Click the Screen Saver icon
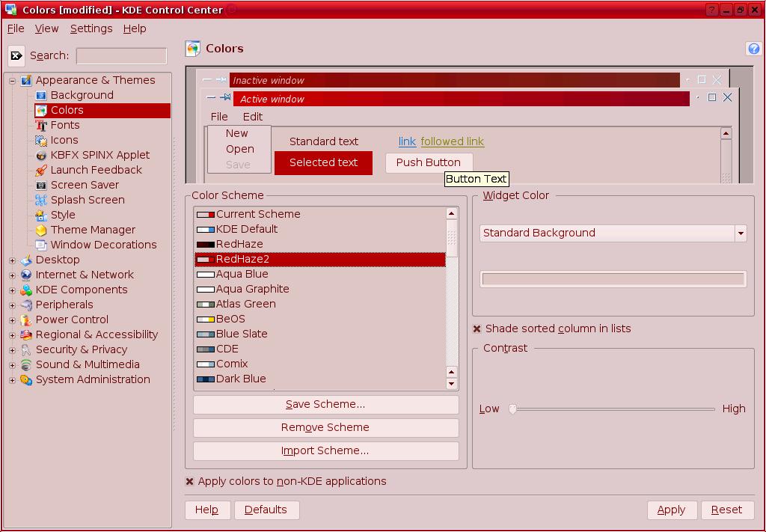 click(41, 185)
